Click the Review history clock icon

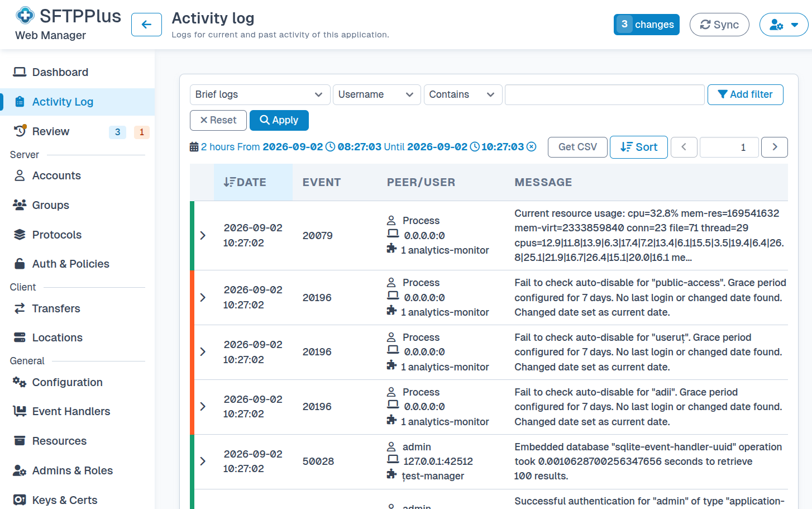pyautogui.click(x=20, y=131)
